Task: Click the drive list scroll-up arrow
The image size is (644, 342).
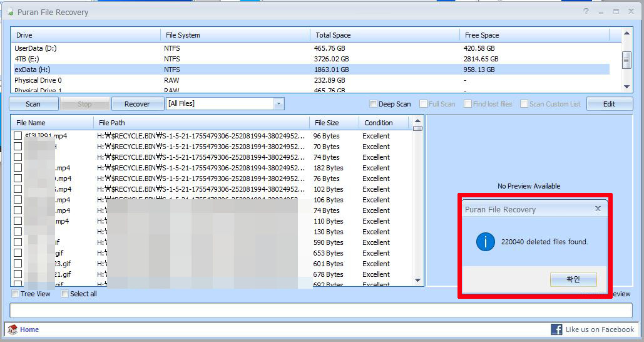Action: click(x=626, y=33)
